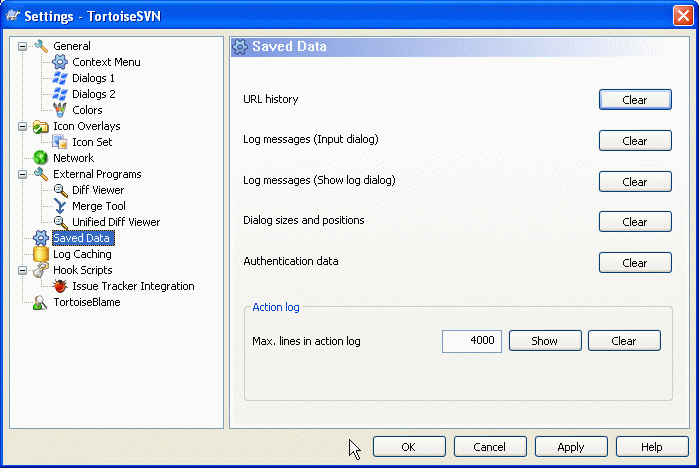
Task: Click the Colors palette icon
Action: 60,110
